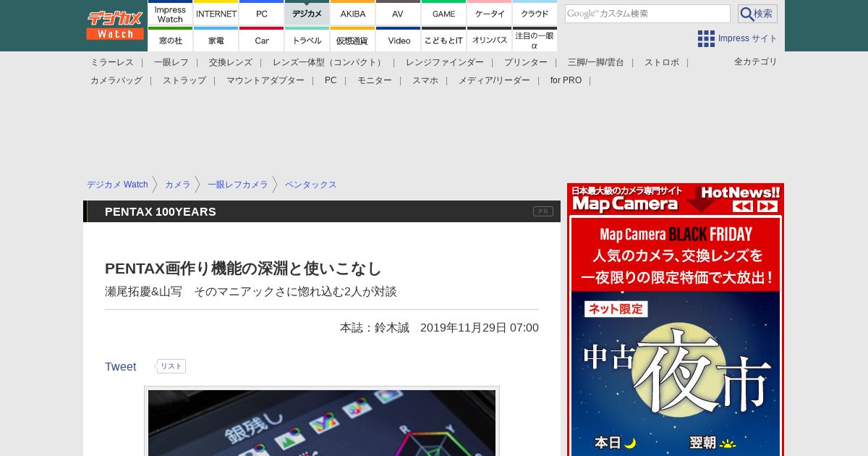
Task: Open プリンター category
Action: (x=526, y=62)
